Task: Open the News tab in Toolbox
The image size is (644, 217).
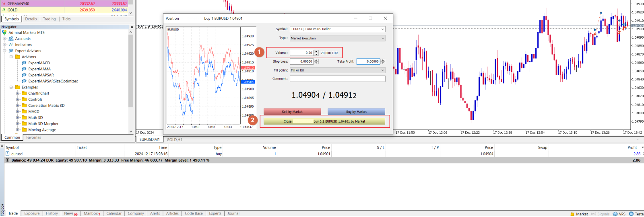Action: (71, 213)
